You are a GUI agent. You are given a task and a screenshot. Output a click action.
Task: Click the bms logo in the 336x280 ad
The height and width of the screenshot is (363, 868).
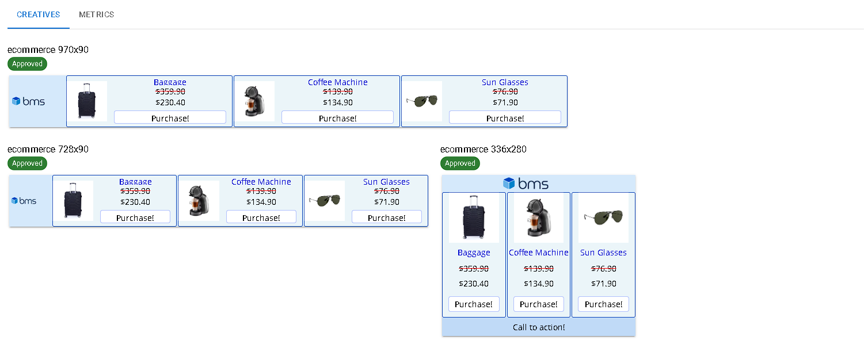point(526,184)
